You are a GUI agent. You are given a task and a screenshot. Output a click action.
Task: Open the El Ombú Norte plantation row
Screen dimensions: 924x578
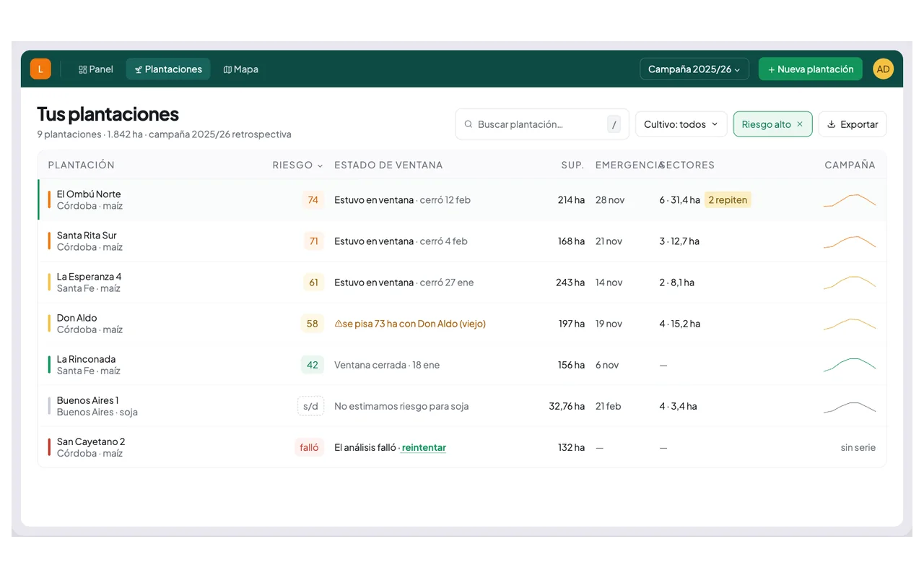(x=462, y=200)
